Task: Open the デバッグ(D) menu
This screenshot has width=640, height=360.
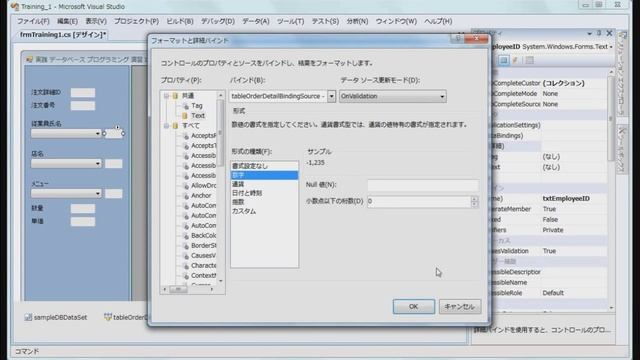Action: pyautogui.click(x=218, y=21)
